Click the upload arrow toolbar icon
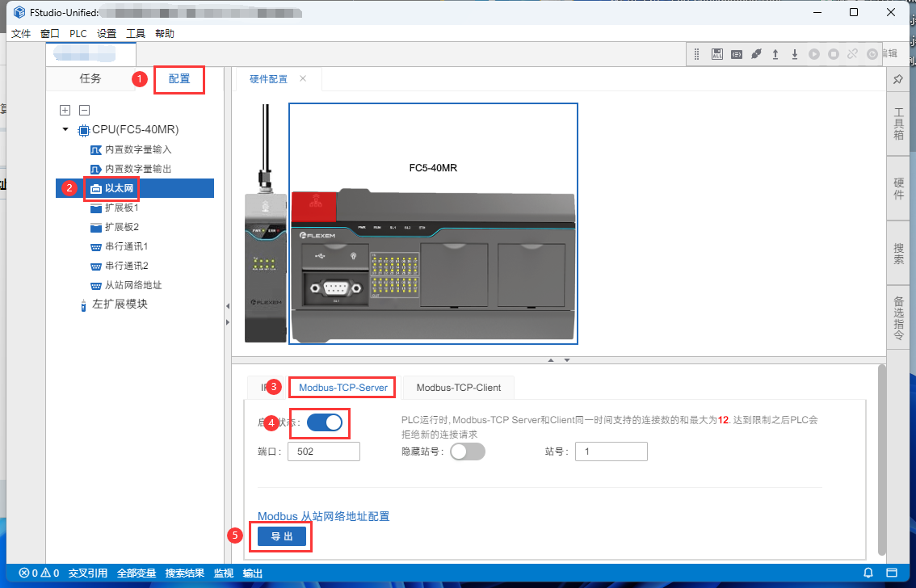The width and height of the screenshot is (916, 588). click(775, 54)
